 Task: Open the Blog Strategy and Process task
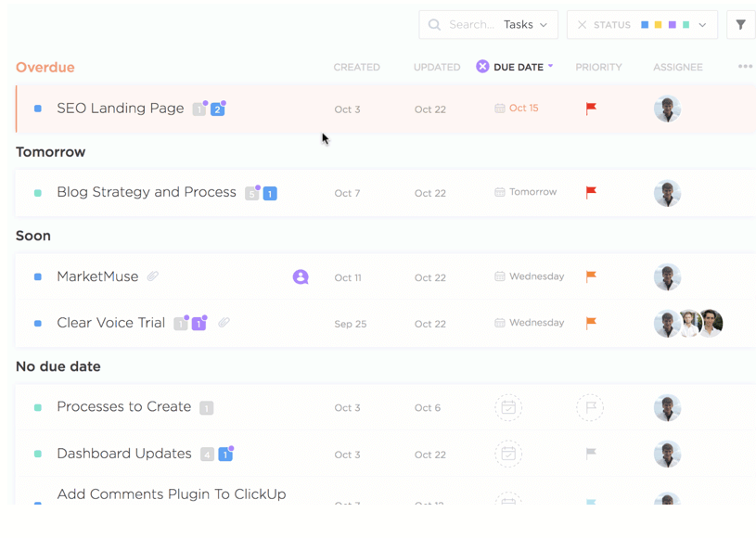pos(147,192)
